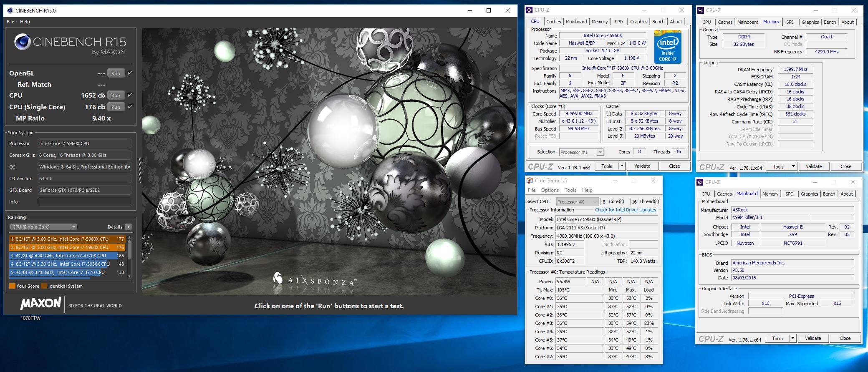Click the Core Speed 4299.00 MHz value
This screenshot has width=868, height=372.
tap(579, 113)
